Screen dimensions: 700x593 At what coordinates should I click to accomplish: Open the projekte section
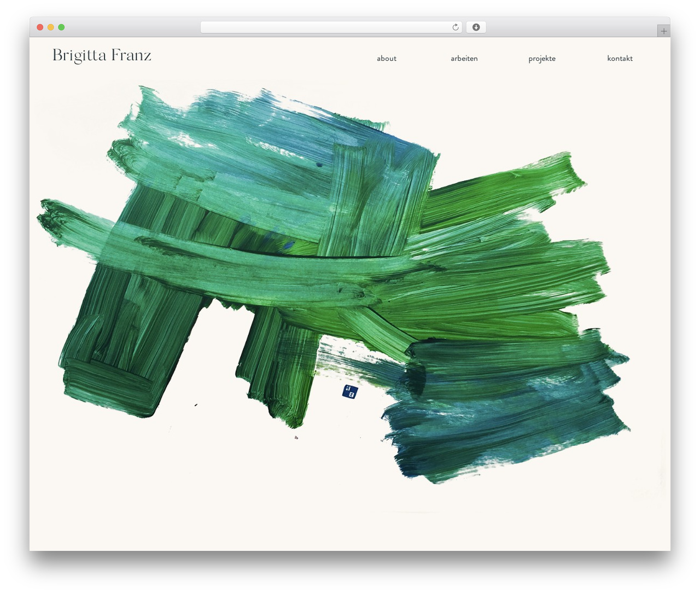point(541,59)
